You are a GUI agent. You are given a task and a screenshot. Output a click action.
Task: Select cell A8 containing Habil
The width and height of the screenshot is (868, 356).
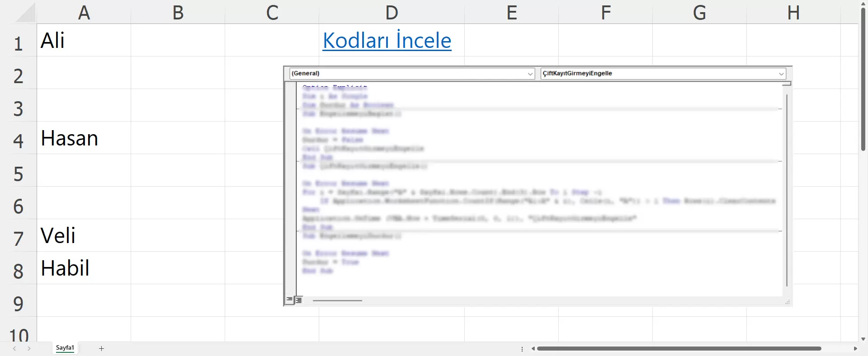click(84, 268)
